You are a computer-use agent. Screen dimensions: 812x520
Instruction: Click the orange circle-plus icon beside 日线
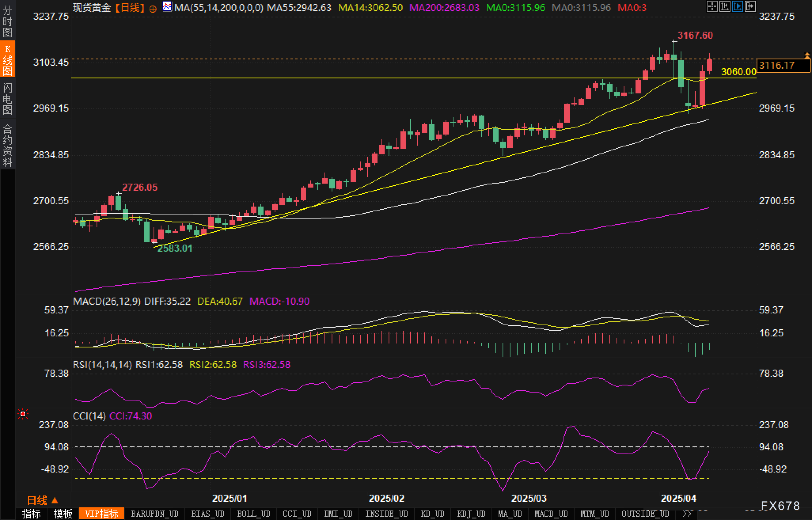coord(153,9)
